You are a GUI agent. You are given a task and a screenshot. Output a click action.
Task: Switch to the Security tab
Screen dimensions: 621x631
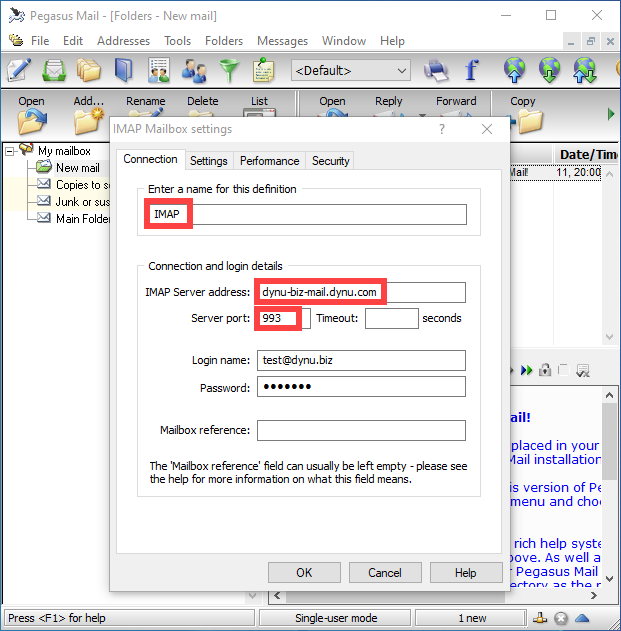coord(330,161)
